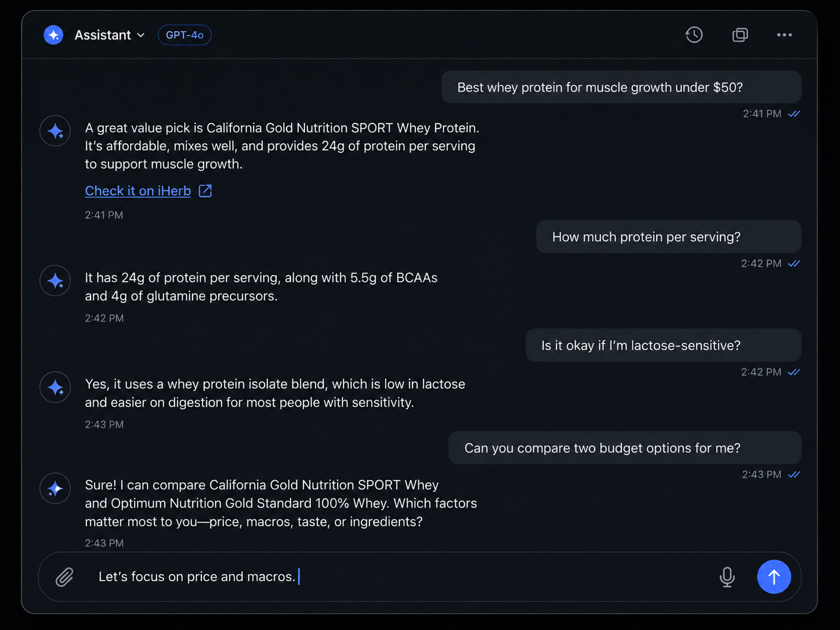
Task: Open the three-dot more options menu
Action: point(784,35)
